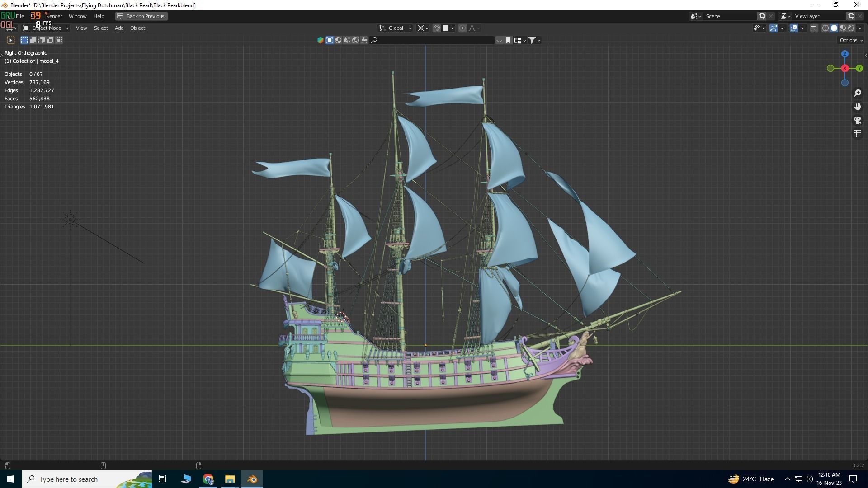Switch to Rendered viewport shading

point(851,28)
